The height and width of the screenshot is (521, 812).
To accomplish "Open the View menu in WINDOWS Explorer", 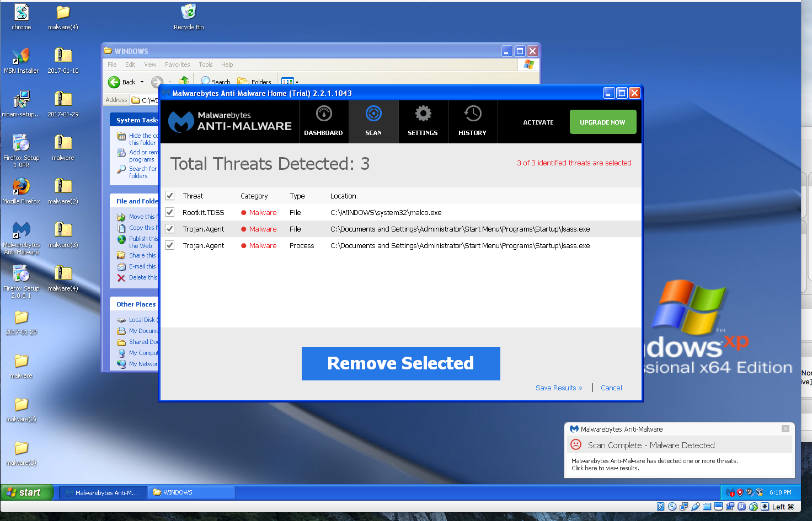I will click(x=150, y=65).
